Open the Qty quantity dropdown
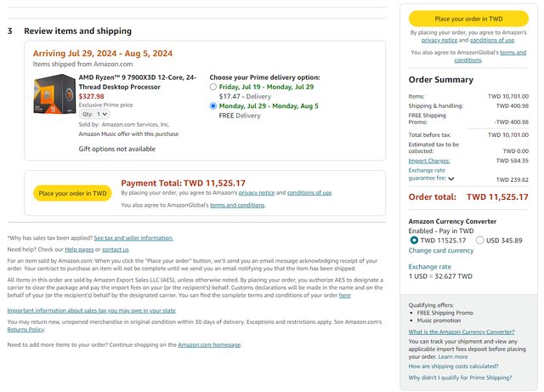 point(95,114)
